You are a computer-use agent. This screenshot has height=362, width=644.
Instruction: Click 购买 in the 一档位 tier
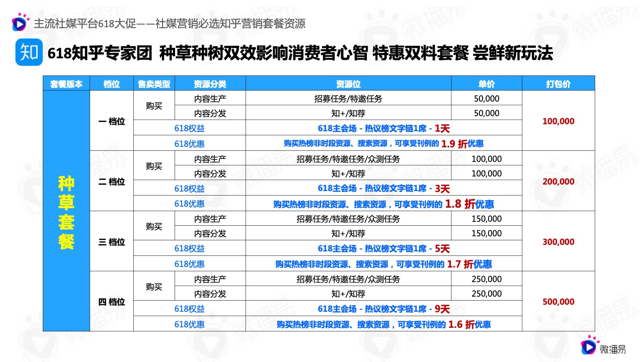click(154, 106)
